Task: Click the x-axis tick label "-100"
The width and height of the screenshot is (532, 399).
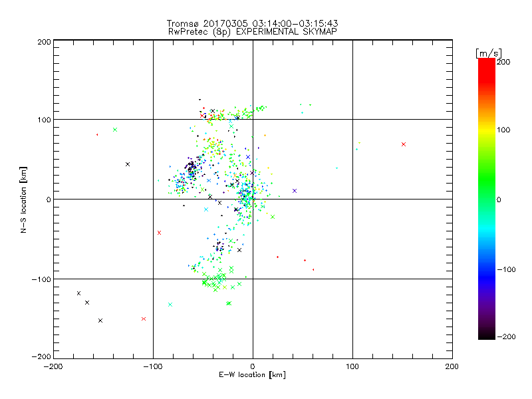Action: (153, 366)
